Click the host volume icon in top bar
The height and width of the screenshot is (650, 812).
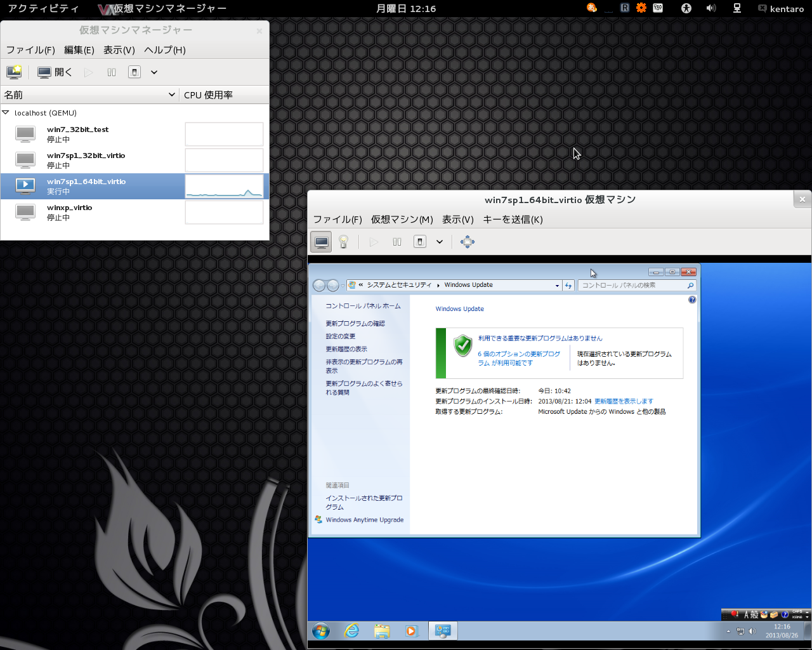pyautogui.click(x=711, y=8)
